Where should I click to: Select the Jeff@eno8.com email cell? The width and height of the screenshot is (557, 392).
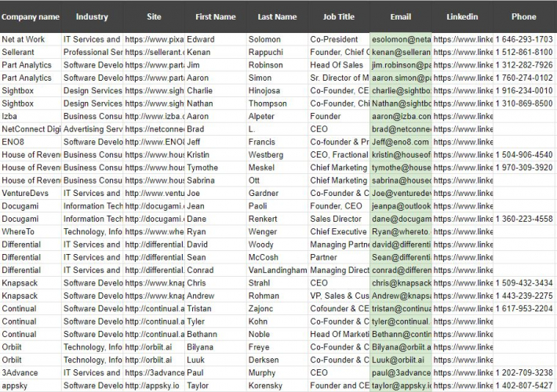401,142
